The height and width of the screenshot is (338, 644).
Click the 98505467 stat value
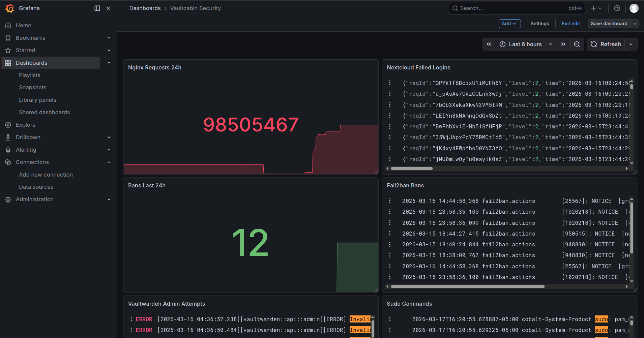[x=251, y=125]
